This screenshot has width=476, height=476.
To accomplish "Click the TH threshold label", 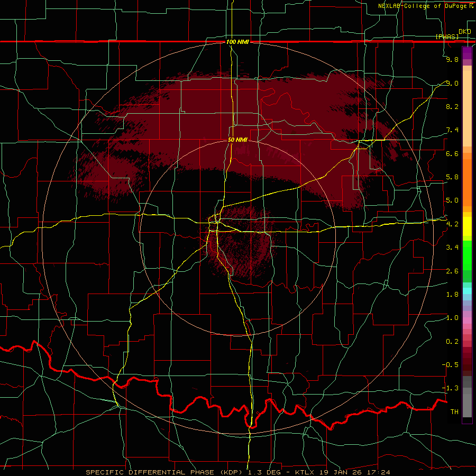I will 454,411.
